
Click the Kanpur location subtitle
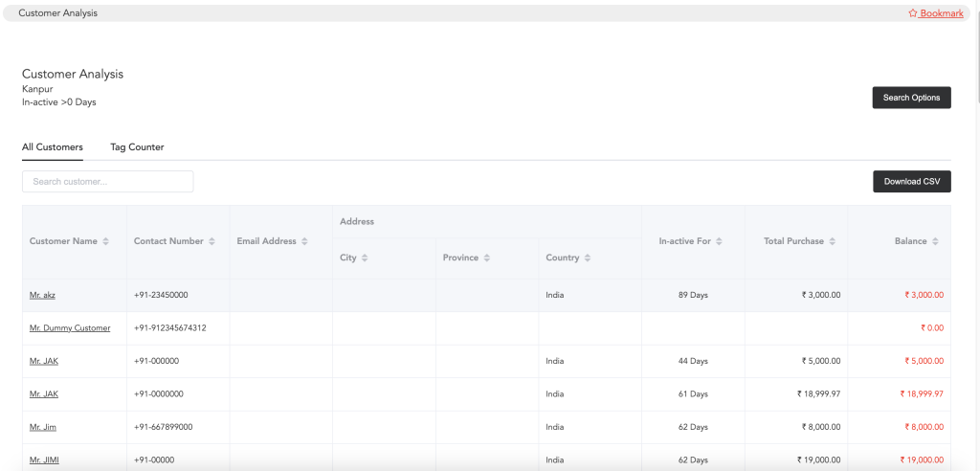[37, 89]
